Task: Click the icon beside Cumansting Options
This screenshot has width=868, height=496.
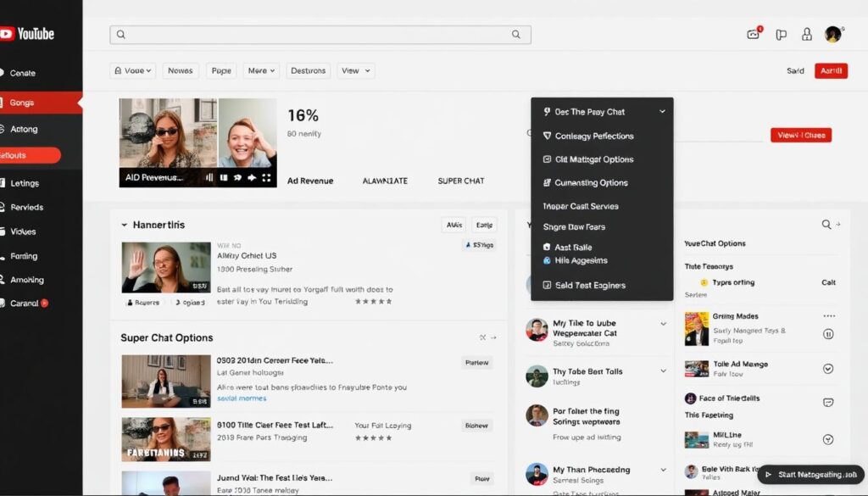Action: click(x=547, y=182)
